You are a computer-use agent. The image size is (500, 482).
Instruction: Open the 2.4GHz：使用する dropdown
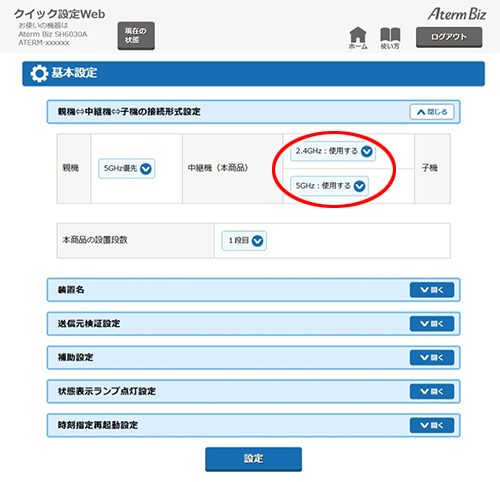(x=333, y=152)
